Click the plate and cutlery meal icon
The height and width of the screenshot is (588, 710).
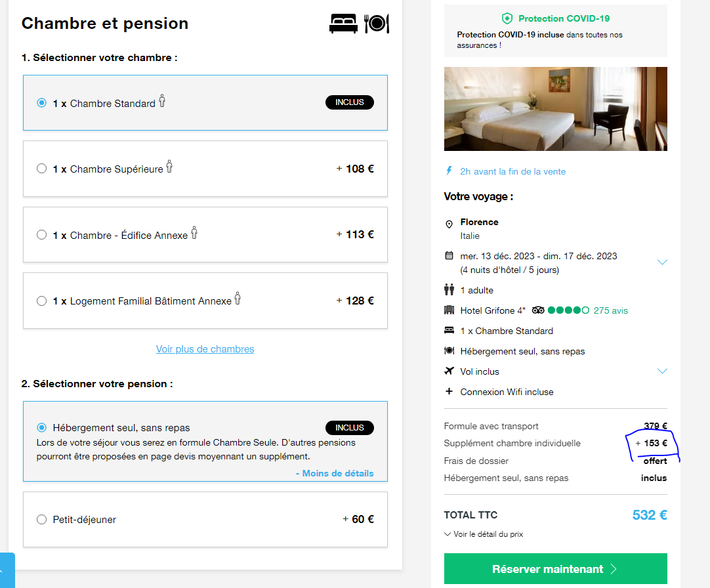(376, 24)
